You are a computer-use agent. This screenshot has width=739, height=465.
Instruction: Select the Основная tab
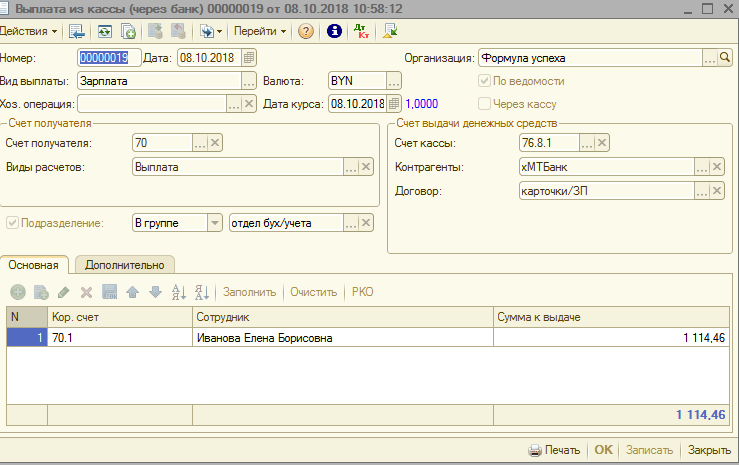pos(35,264)
